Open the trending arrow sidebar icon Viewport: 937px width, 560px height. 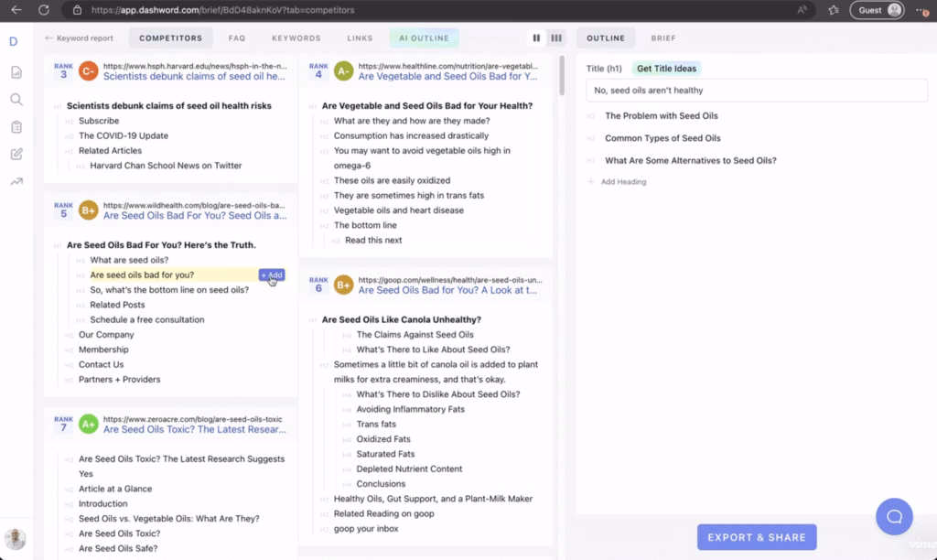pyautogui.click(x=16, y=181)
